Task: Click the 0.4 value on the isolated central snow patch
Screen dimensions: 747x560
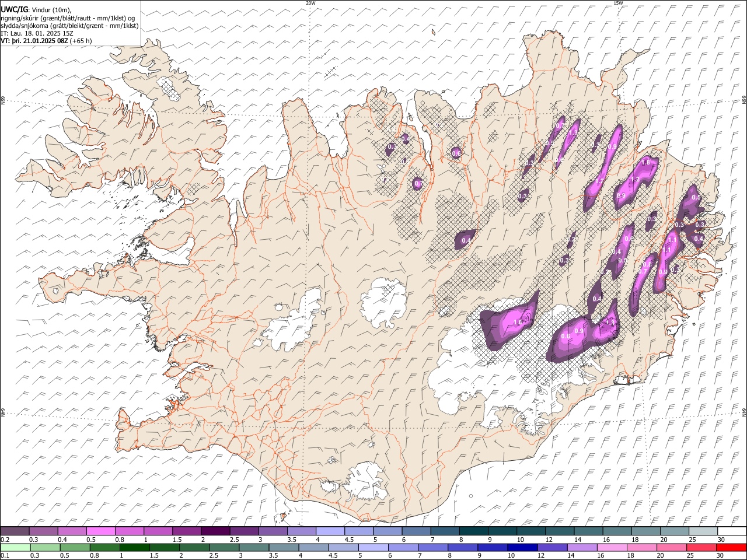Action: pos(466,240)
